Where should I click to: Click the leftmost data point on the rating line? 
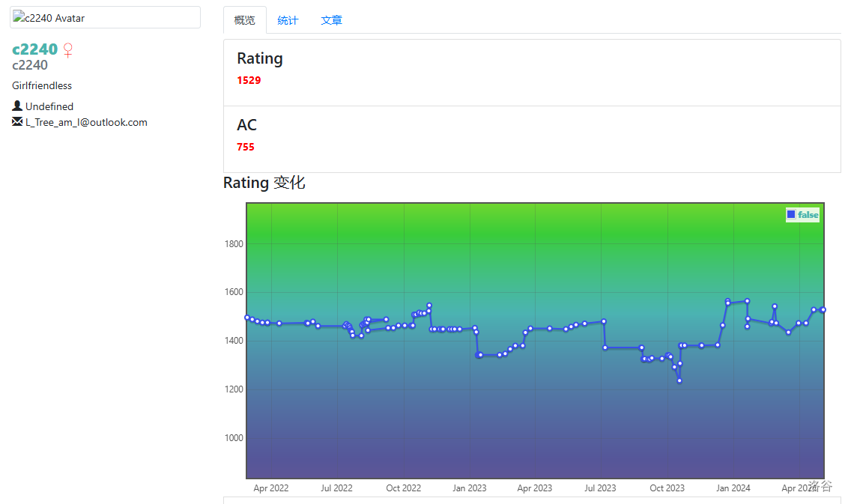247,318
